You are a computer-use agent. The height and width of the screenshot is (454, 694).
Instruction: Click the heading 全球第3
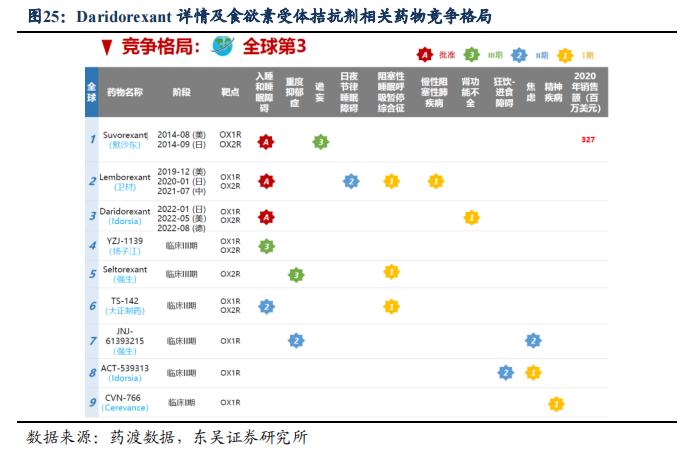[274, 46]
